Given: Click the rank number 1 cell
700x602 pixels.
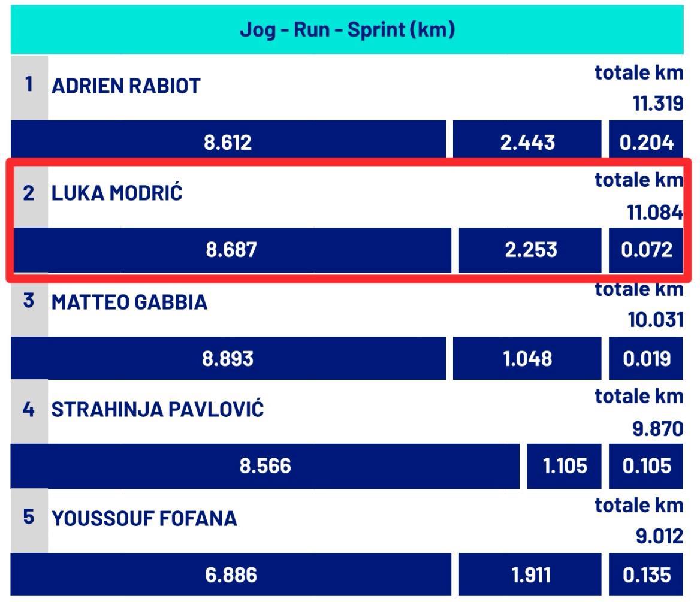Looking at the screenshot, I should 29,88.
